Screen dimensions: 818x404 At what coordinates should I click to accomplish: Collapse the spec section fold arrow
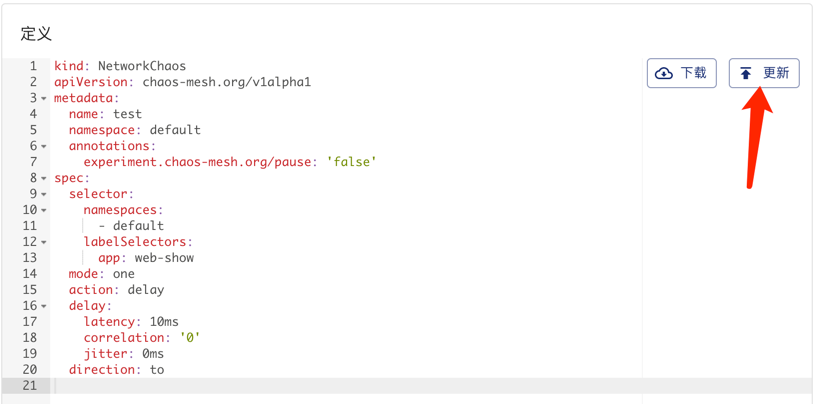click(44, 178)
